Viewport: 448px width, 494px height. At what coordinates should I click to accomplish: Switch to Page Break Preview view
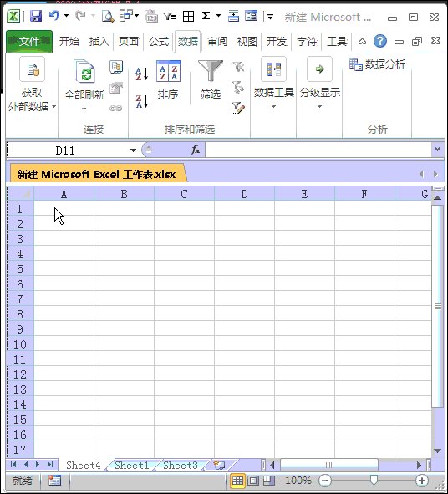pos(269,481)
